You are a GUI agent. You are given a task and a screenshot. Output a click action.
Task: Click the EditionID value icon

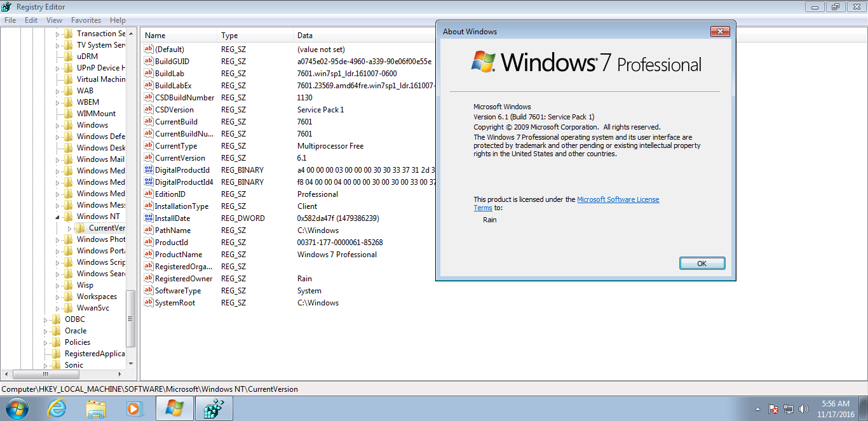click(149, 194)
